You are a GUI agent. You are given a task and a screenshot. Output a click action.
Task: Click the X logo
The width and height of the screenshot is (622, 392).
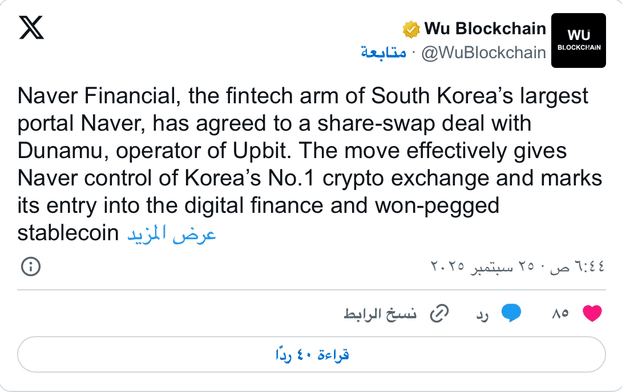(31, 27)
